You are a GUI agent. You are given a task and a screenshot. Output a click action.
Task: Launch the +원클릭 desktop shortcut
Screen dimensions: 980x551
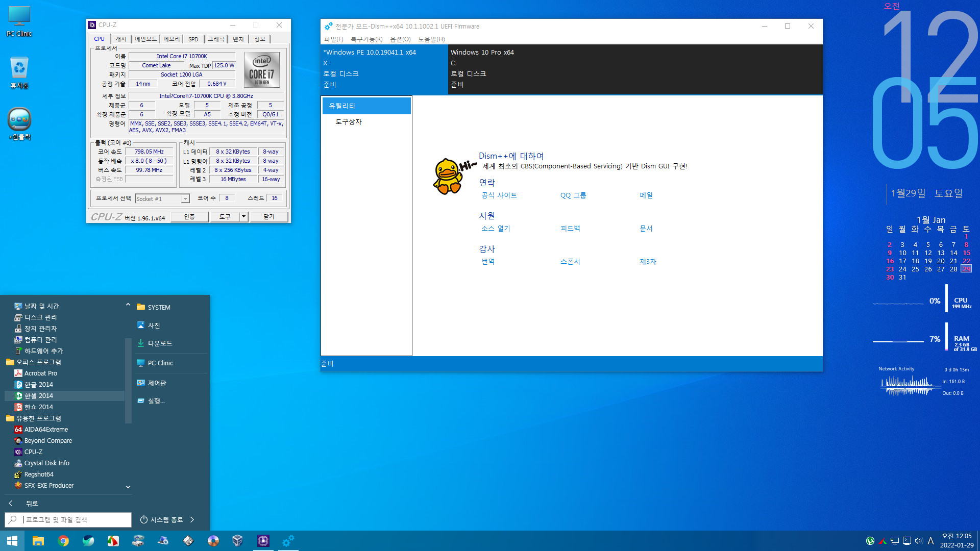(x=19, y=124)
